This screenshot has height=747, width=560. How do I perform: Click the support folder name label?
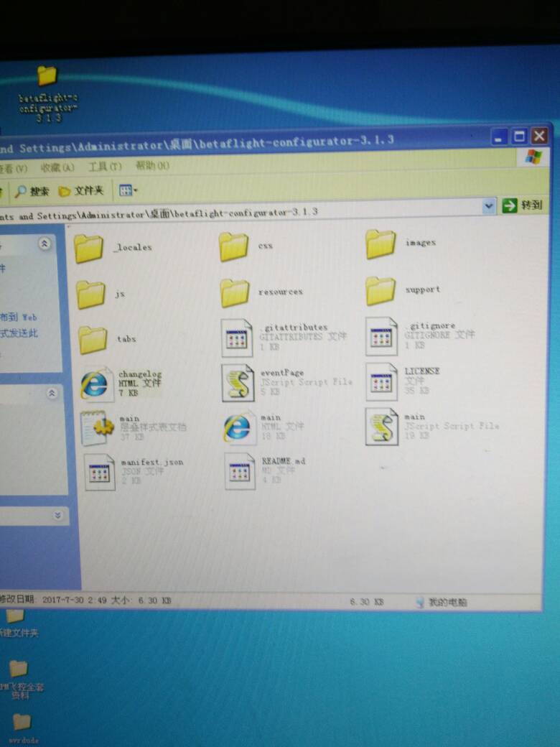422,289
